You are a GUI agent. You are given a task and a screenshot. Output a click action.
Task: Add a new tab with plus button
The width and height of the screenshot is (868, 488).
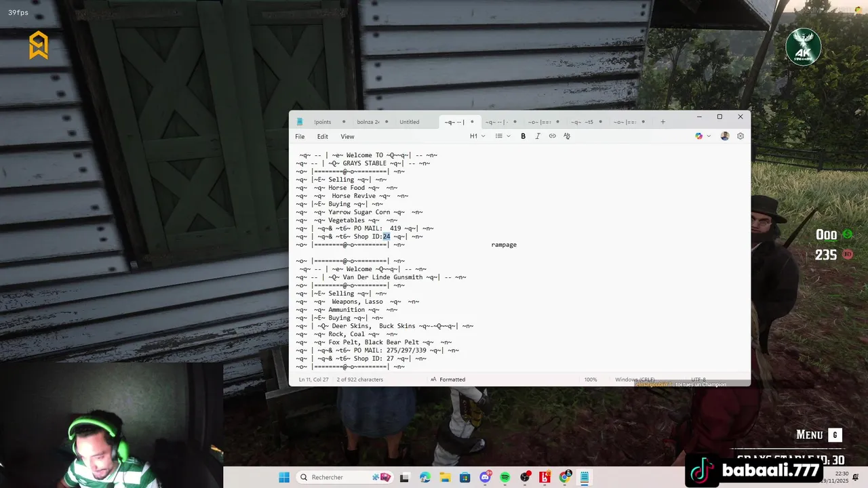663,122
